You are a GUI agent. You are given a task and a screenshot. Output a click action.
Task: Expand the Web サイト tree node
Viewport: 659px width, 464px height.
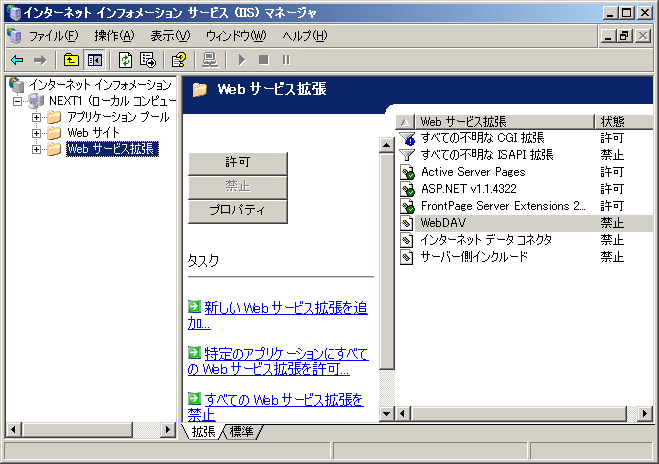click(36, 133)
